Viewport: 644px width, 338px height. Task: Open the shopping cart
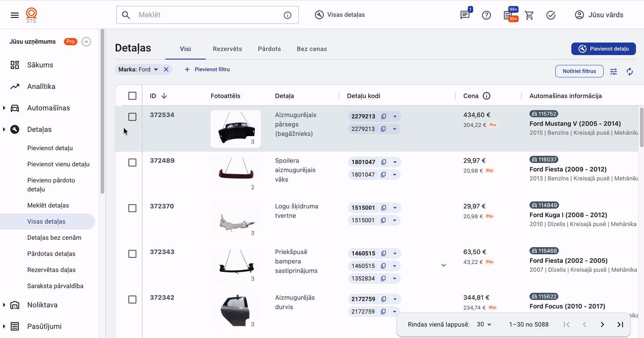coord(530,15)
